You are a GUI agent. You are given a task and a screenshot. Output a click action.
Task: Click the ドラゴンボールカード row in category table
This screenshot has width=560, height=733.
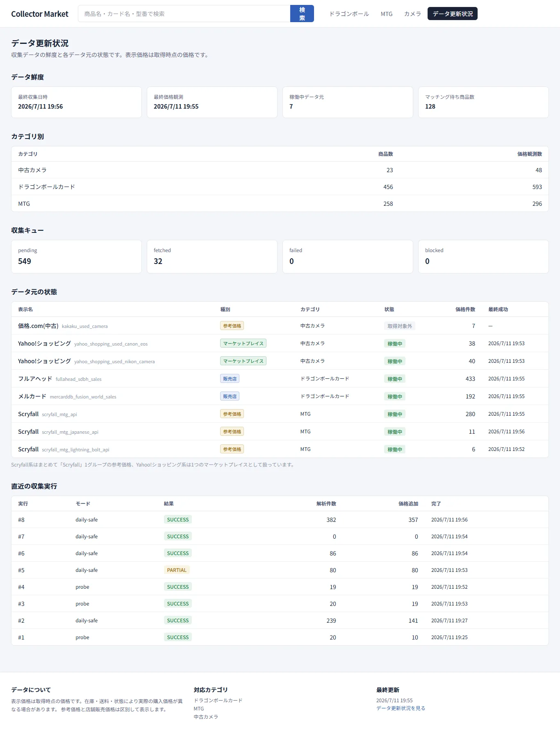280,187
